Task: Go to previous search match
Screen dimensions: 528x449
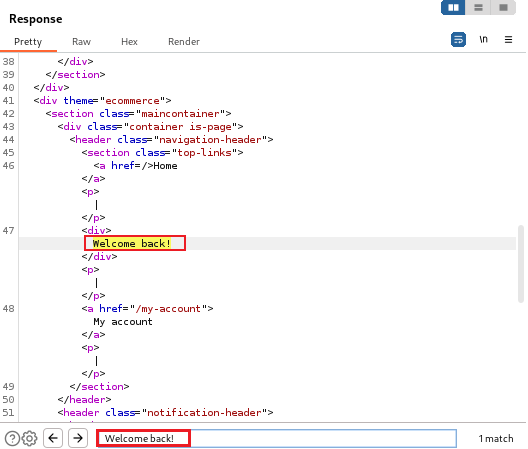Action: (x=53, y=438)
